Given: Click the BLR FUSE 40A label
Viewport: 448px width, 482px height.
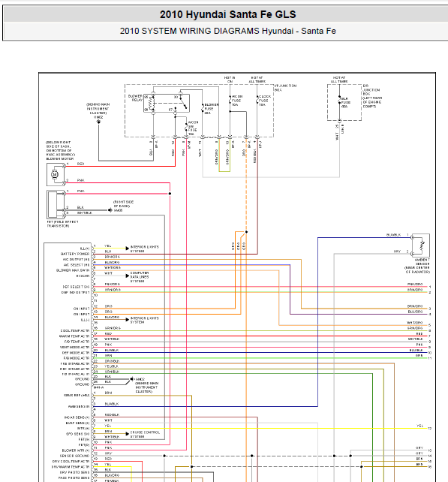Looking at the screenshot, I should tap(345, 102).
